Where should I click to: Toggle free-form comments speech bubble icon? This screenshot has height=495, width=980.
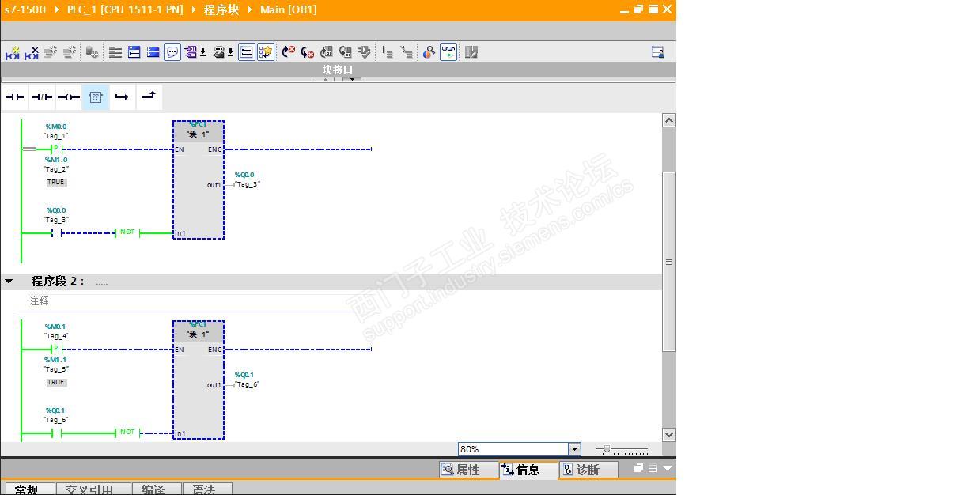(172, 52)
